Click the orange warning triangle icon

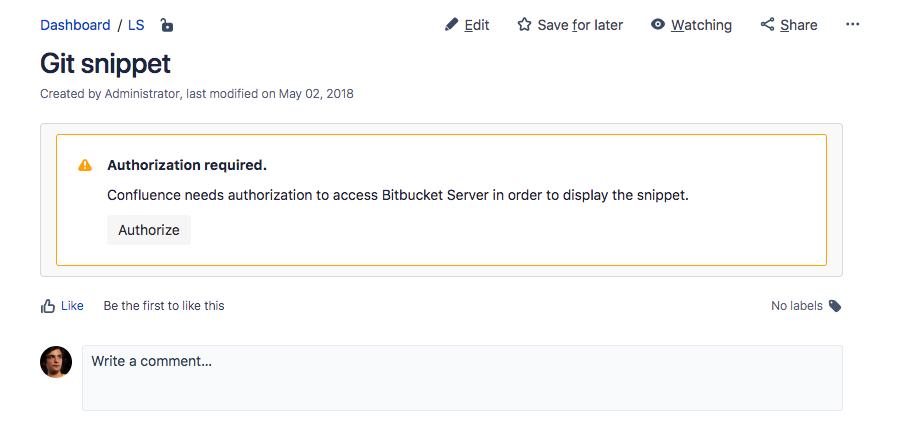point(85,165)
